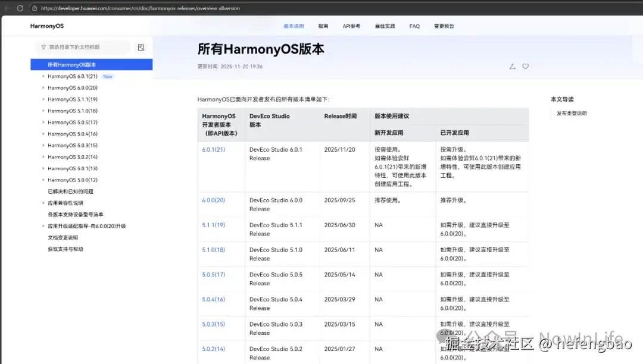Expand the HarmonyOS 5.0.1(13) tree node
Image resolution: width=643 pixels, height=364 pixels.
[x=43, y=168]
